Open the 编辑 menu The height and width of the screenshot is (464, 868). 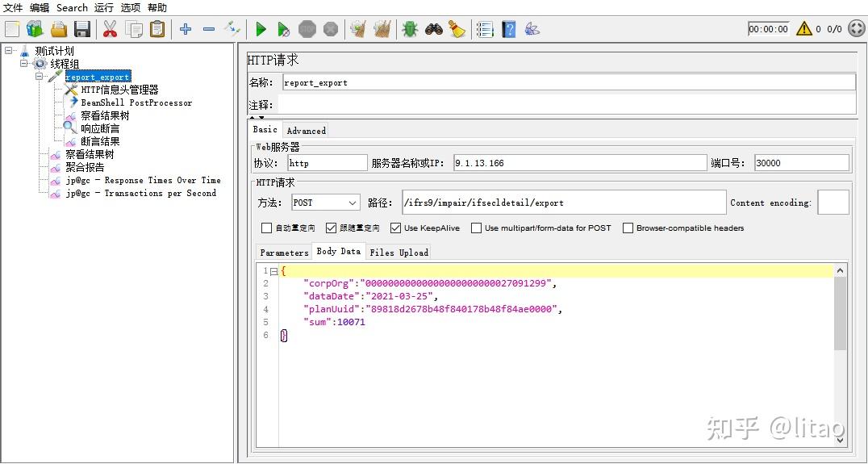pos(40,8)
